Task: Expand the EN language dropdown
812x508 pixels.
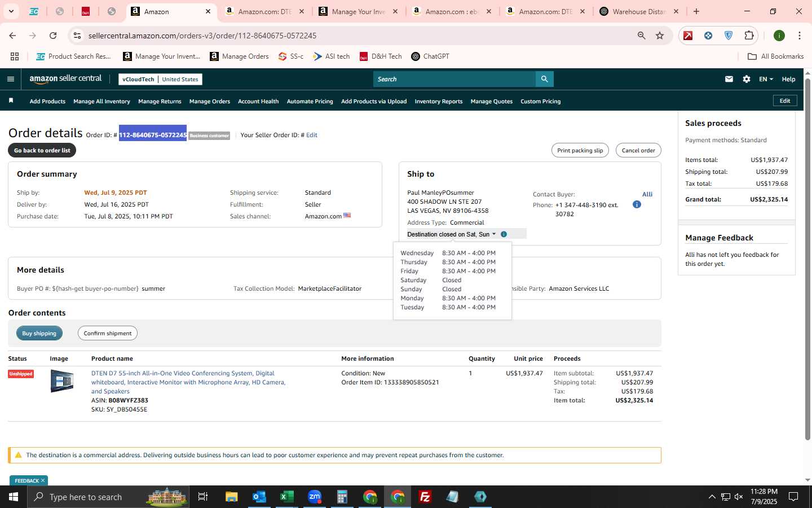Action: click(x=766, y=79)
